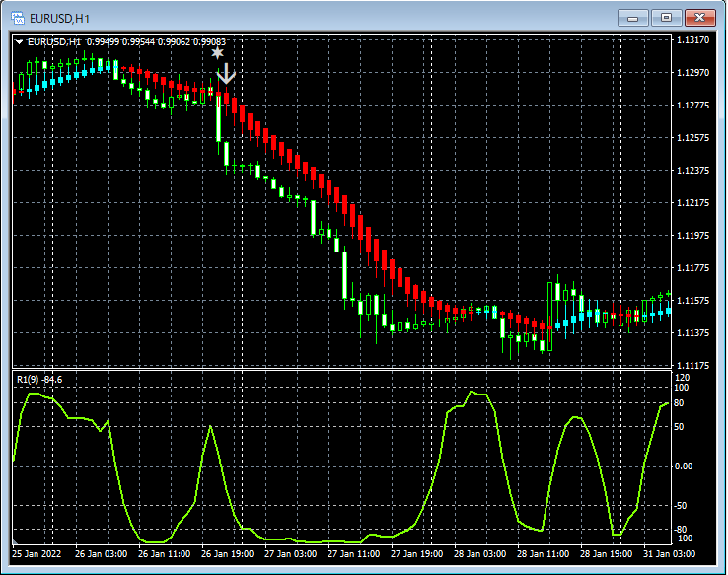Click the 1.13170 price scale label
This screenshot has width=728, height=575.
point(693,39)
